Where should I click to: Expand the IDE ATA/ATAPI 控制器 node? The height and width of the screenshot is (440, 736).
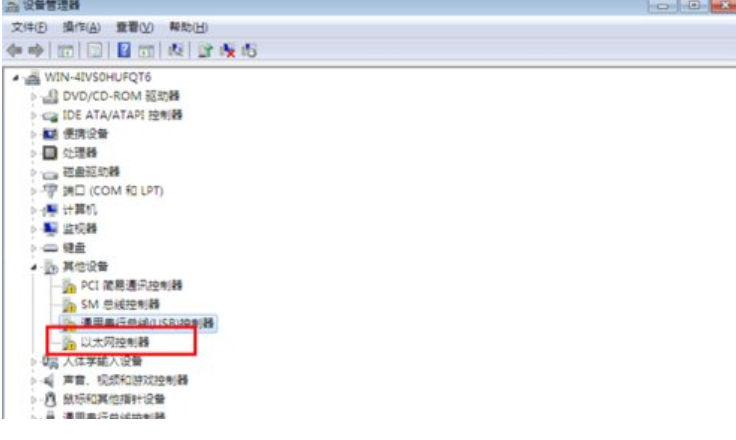tap(33, 115)
